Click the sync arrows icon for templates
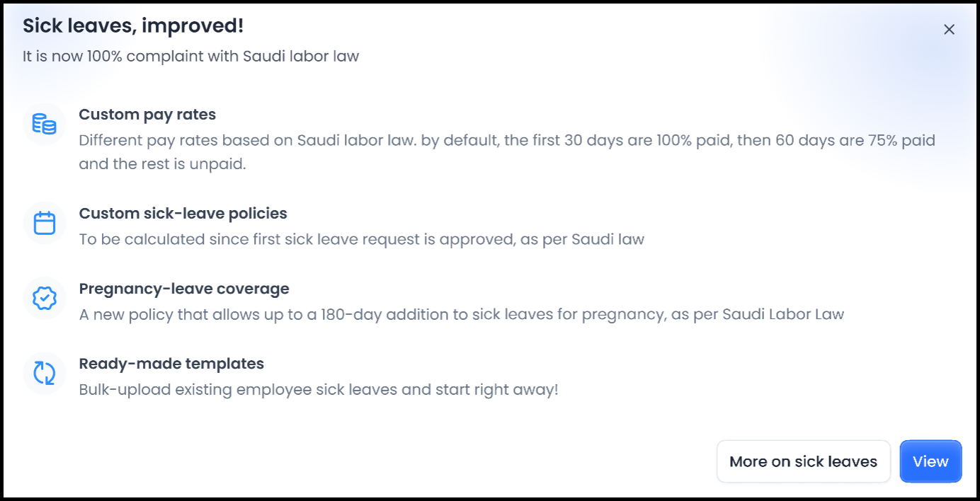Viewport: 980px width, 501px height. pos(44,373)
